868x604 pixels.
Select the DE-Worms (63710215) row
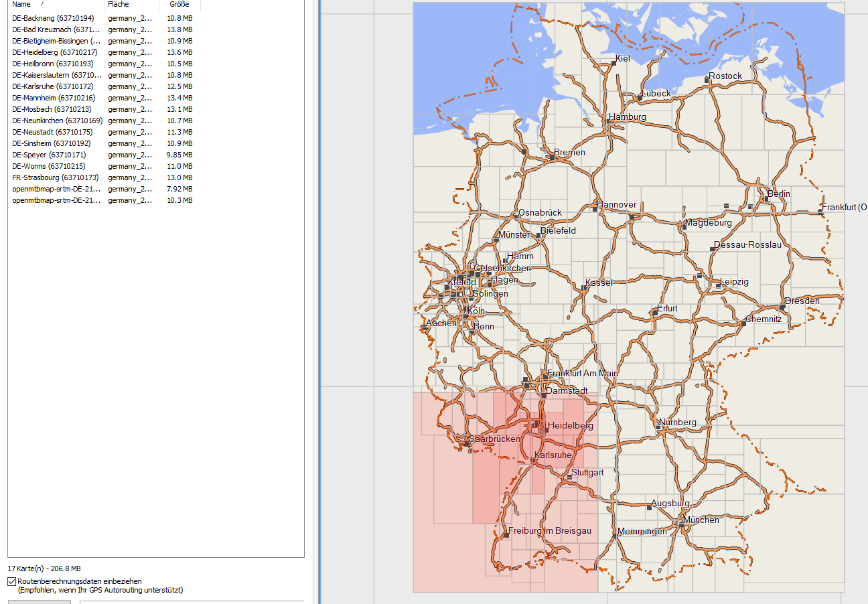pos(48,166)
